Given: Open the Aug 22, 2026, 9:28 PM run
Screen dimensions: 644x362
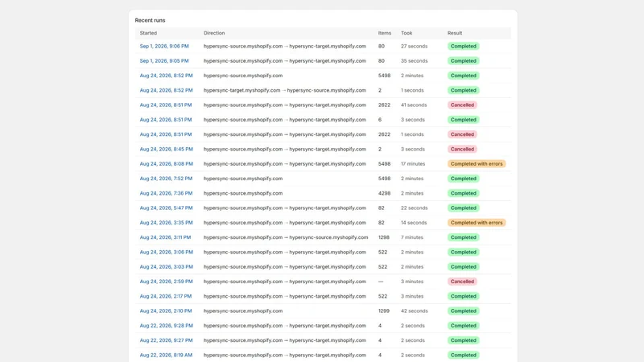Looking at the screenshot, I should point(166,326).
